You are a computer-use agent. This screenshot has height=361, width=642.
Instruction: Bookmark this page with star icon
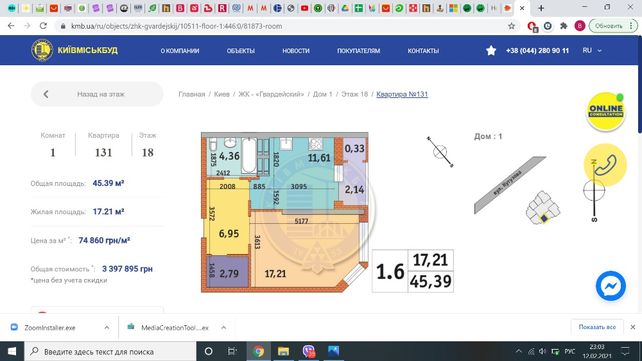tap(511, 26)
